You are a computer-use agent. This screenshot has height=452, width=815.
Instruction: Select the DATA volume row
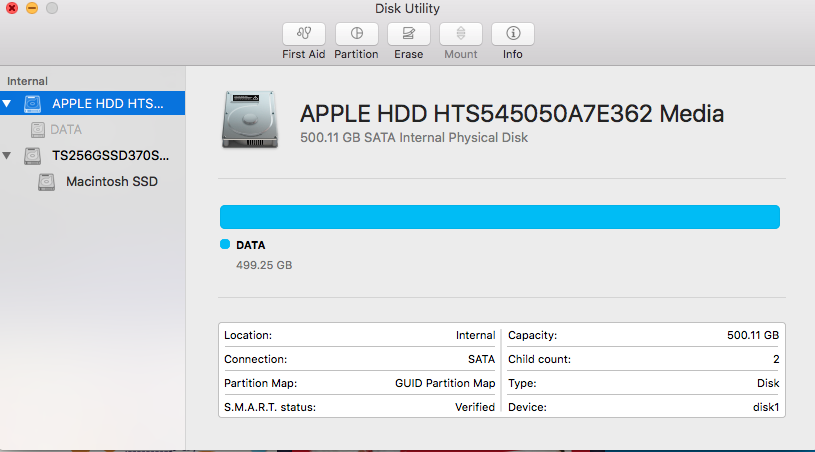pos(93,129)
